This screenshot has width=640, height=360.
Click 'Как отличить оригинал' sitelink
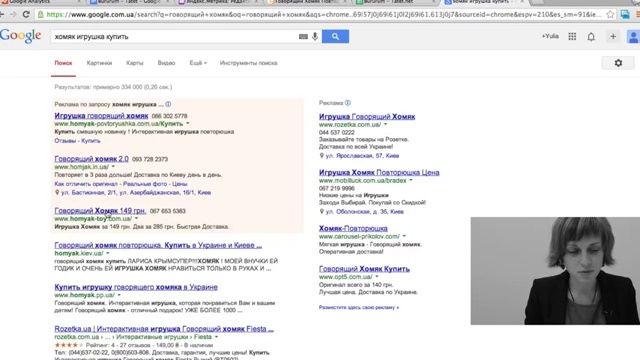86,184
